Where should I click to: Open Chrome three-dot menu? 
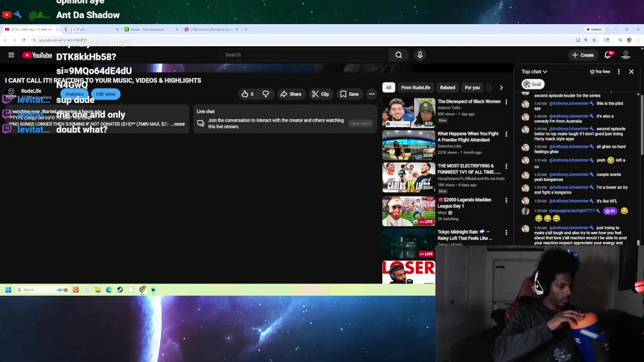pos(639,40)
